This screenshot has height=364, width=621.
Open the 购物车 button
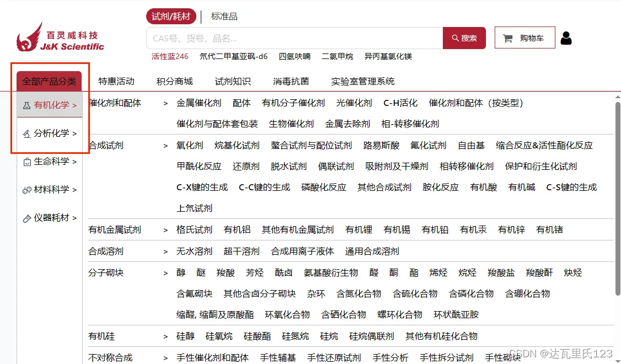pyautogui.click(x=524, y=38)
